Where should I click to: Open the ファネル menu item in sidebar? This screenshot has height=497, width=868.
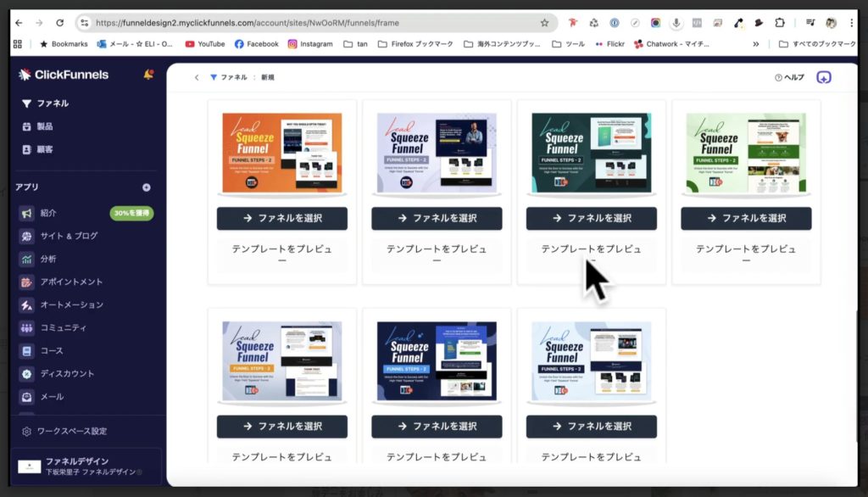point(53,103)
